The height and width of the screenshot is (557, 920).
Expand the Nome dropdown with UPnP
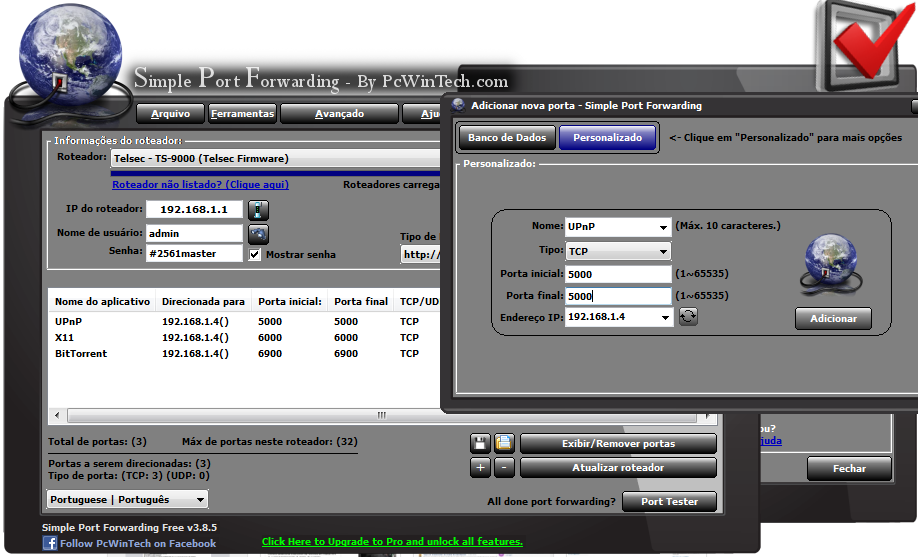point(662,227)
